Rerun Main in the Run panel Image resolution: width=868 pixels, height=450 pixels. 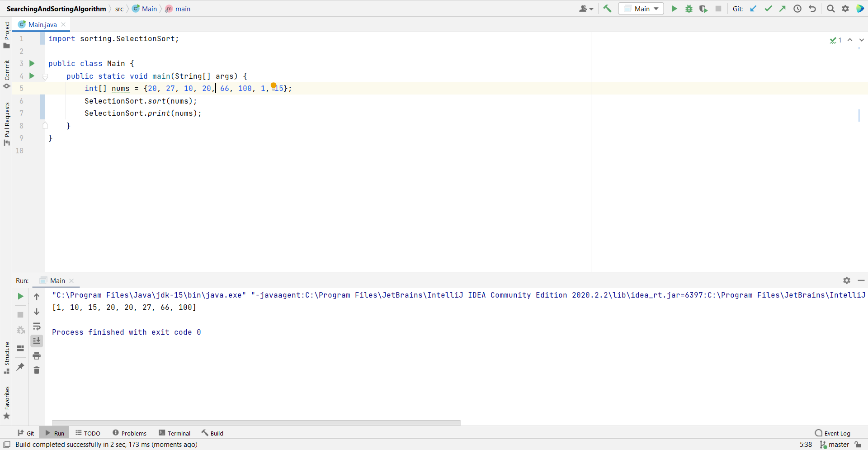tap(20, 296)
